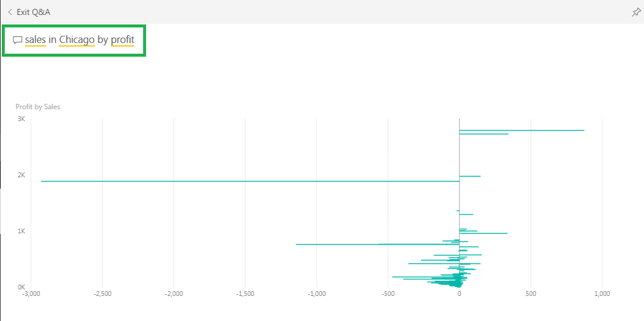Viewport: 644px width, 321px height.
Task: Click the 'Profit by Sales' chart title
Action: point(38,107)
